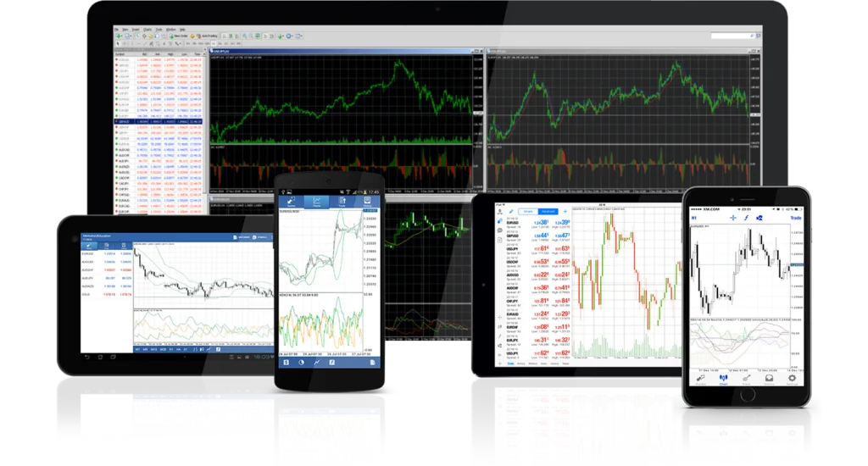This screenshot has width=868, height=466.
Task: Tap the indicators f icon on iPhone
Action: click(746, 218)
